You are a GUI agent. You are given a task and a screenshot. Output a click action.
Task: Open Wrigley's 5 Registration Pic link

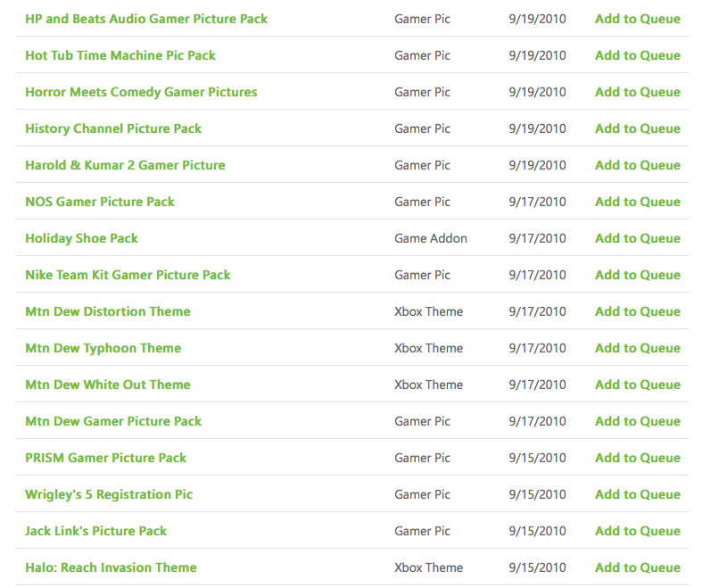[109, 494]
